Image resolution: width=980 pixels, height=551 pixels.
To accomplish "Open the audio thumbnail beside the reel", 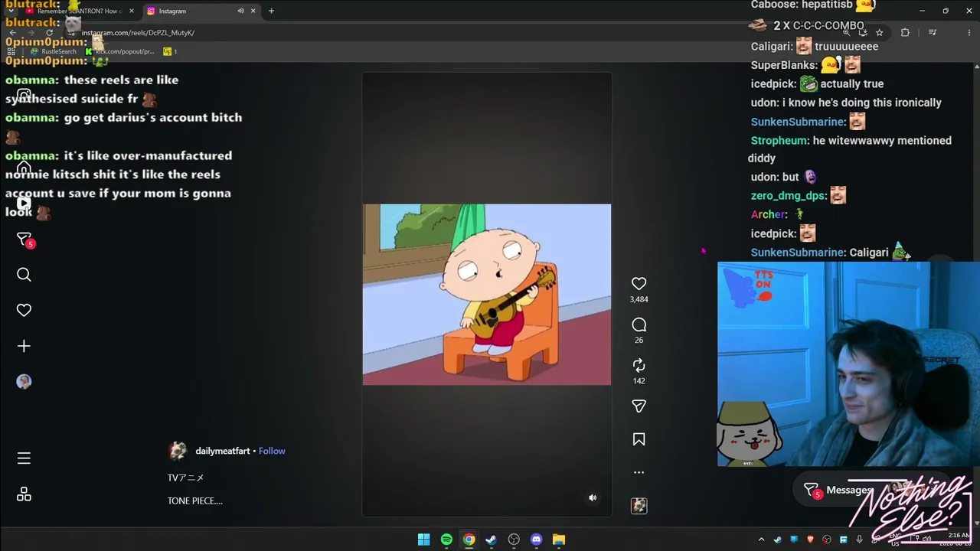I will [x=639, y=506].
